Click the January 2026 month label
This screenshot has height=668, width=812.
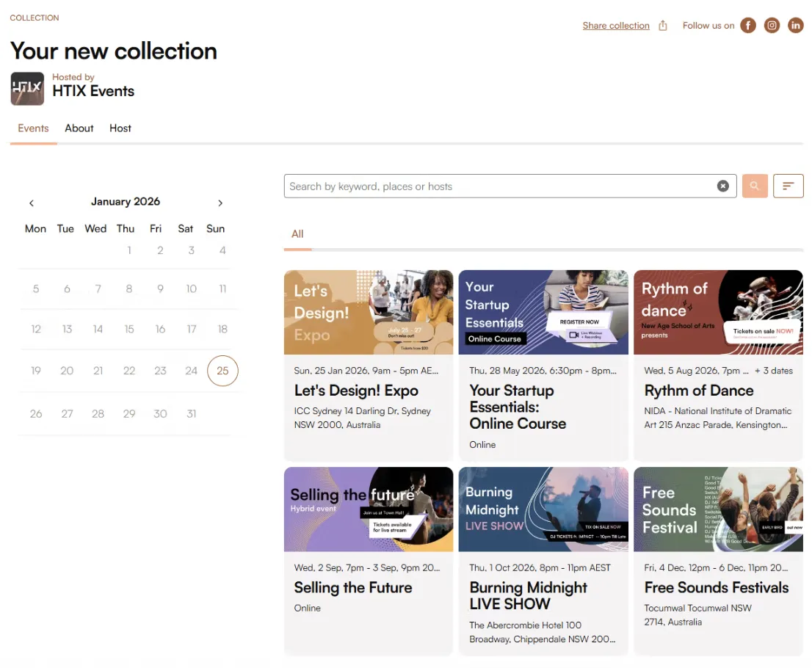coord(126,201)
